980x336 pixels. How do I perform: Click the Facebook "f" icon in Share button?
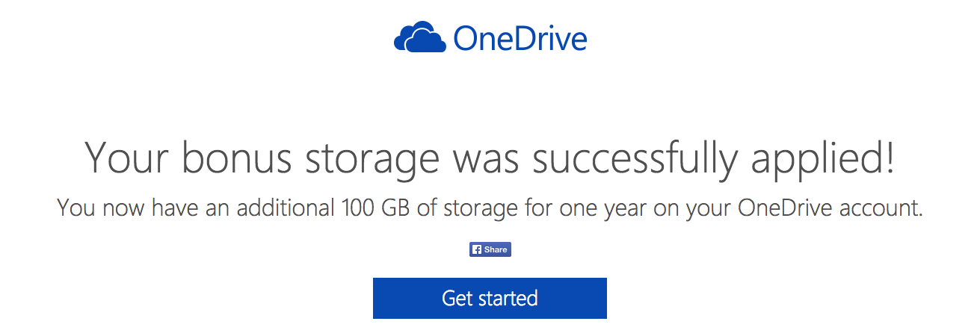(x=477, y=250)
